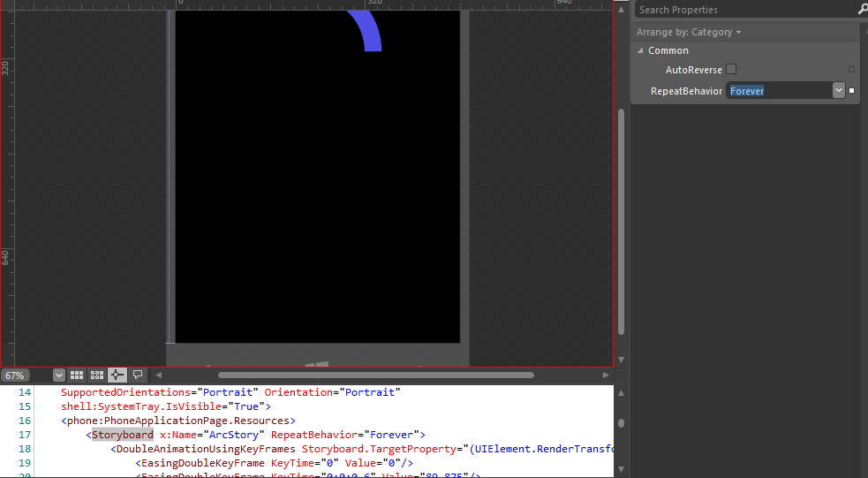This screenshot has height=478, width=868.
Task: Click the advanced options square beside AutoReverse
Action: point(851,70)
